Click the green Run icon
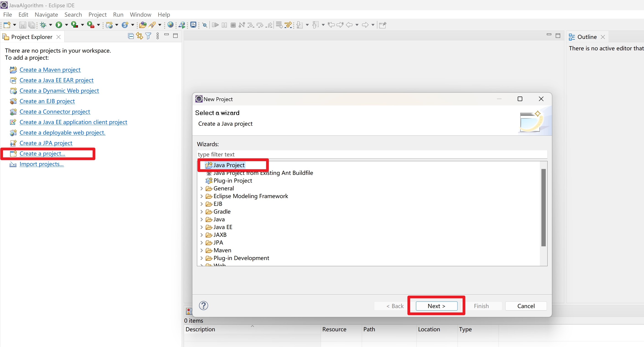 coord(59,25)
